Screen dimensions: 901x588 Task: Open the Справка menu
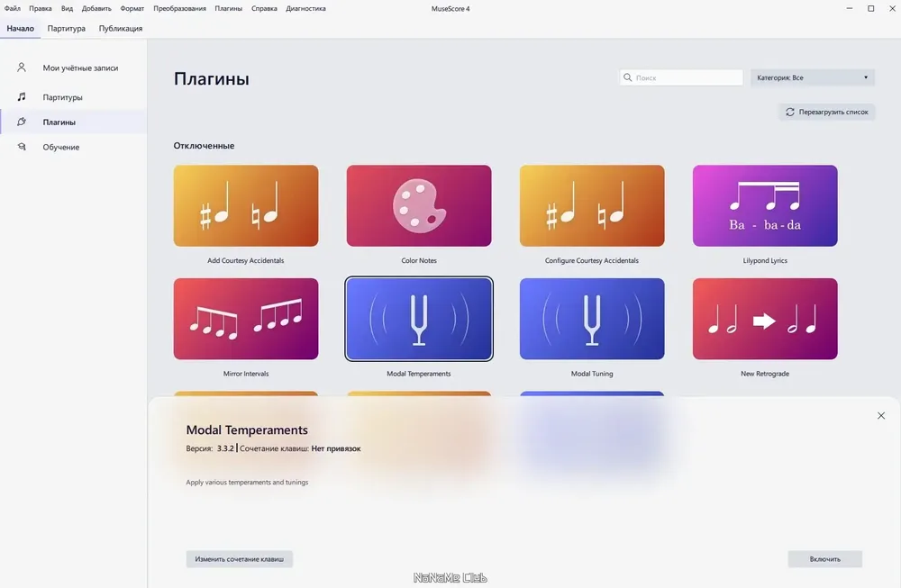pyautogui.click(x=264, y=9)
